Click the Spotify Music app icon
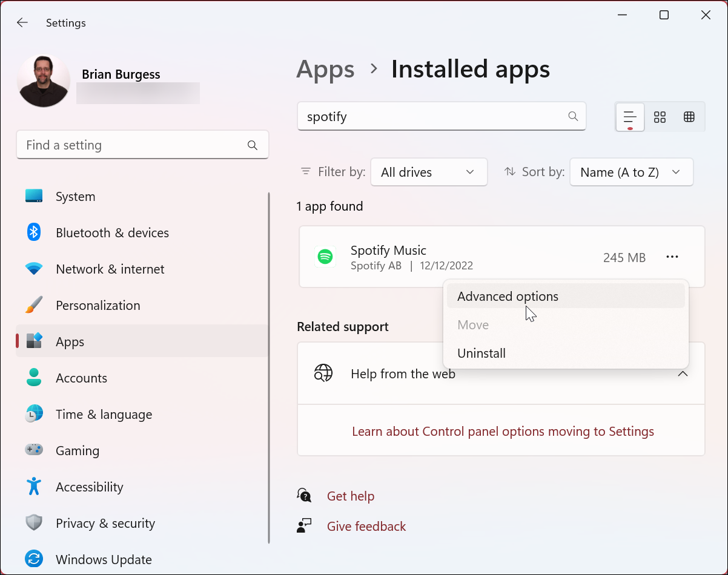Viewport: 728px width, 575px height. (325, 257)
